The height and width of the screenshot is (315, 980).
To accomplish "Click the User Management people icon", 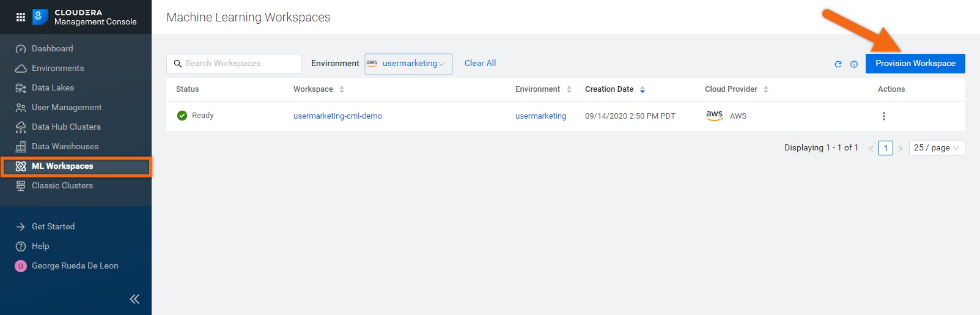I will click(x=21, y=108).
